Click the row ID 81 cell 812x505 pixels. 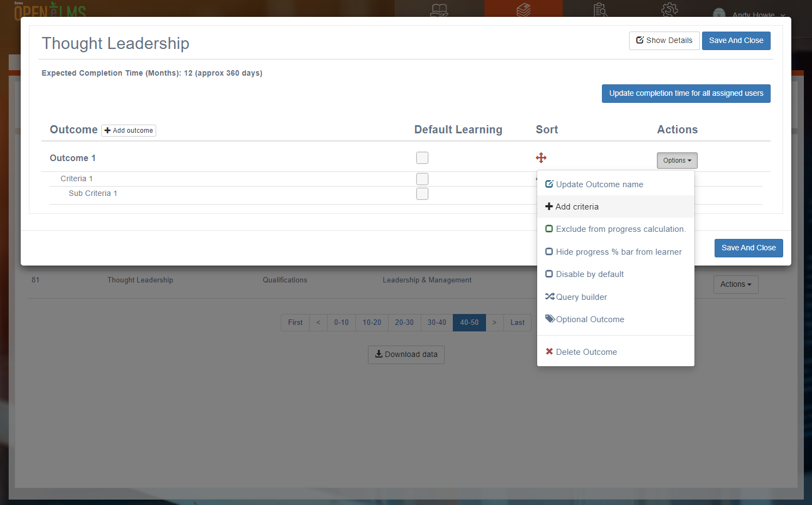[x=35, y=280]
